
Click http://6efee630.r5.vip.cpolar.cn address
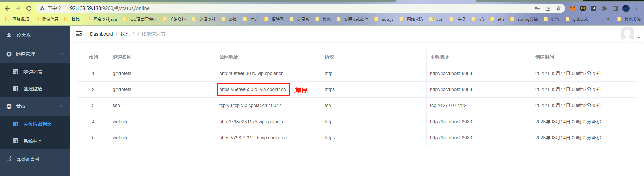point(252,73)
